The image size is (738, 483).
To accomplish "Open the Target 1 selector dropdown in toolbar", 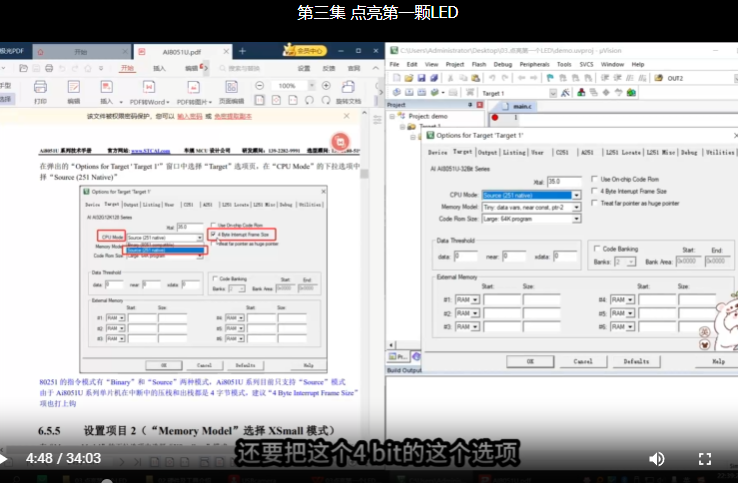I will click(553, 93).
